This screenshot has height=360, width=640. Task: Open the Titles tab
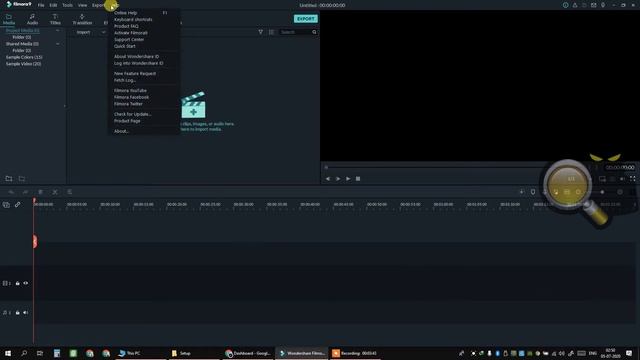pyautogui.click(x=55, y=19)
